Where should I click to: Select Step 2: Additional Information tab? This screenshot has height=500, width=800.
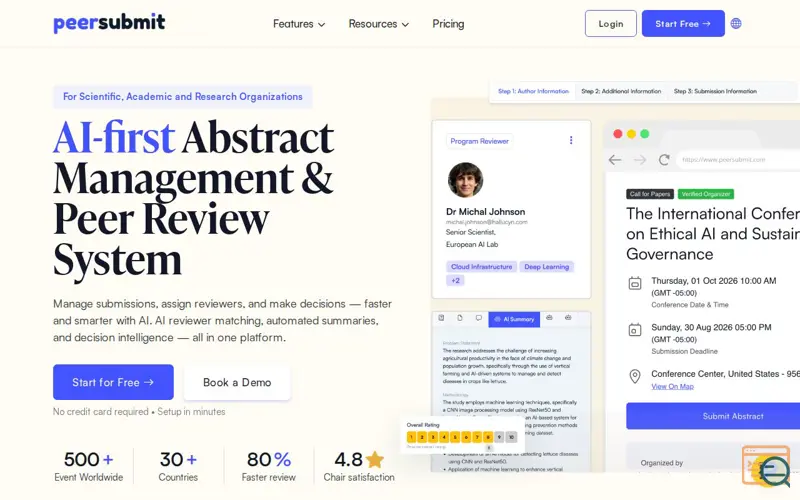click(x=621, y=91)
